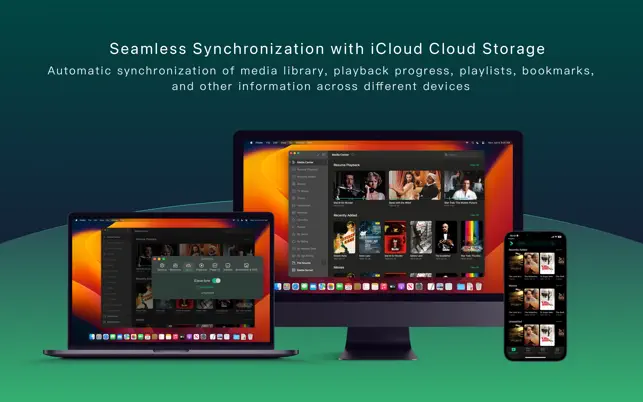Click See All beside Movies on iMac

(x=474, y=267)
